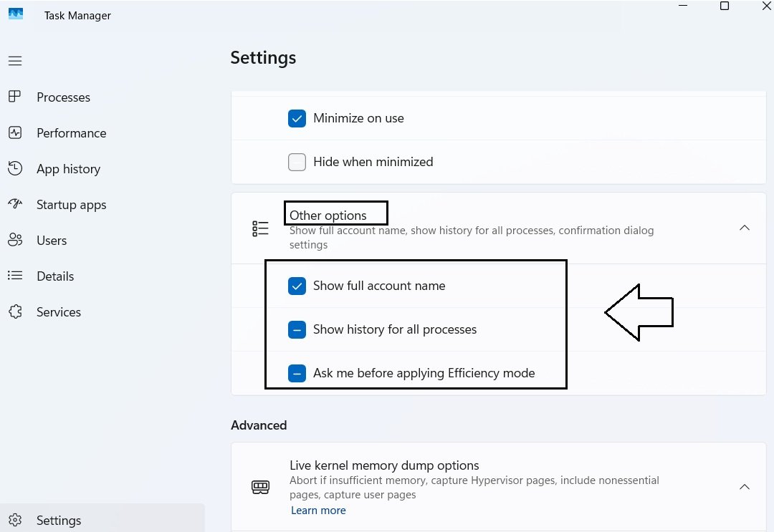Click the Details list icon

point(15,275)
